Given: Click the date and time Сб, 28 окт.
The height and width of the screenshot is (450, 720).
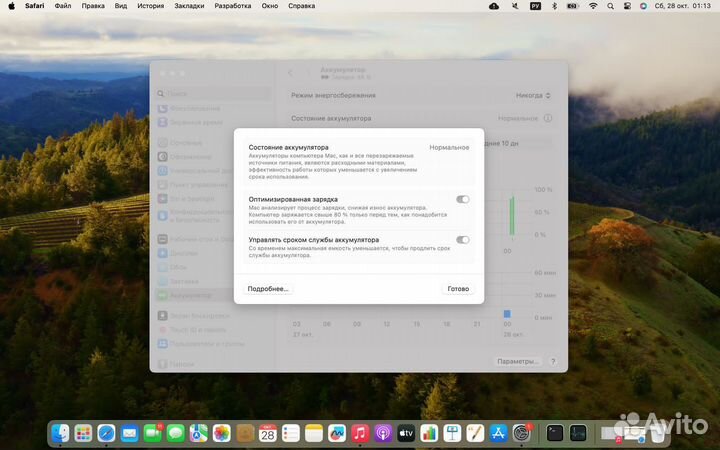Looking at the screenshot, I should click(682, 6).
